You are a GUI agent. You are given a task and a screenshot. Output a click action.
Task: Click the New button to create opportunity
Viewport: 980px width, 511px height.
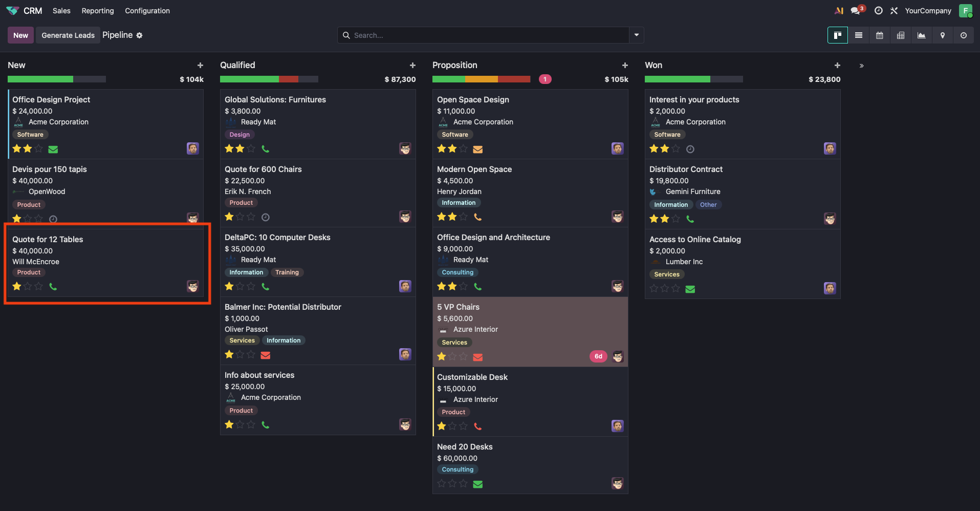click(20, 35)
